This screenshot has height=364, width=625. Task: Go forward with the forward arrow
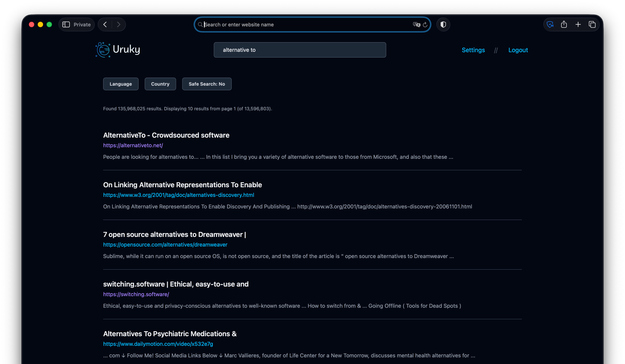coord(118,24)
